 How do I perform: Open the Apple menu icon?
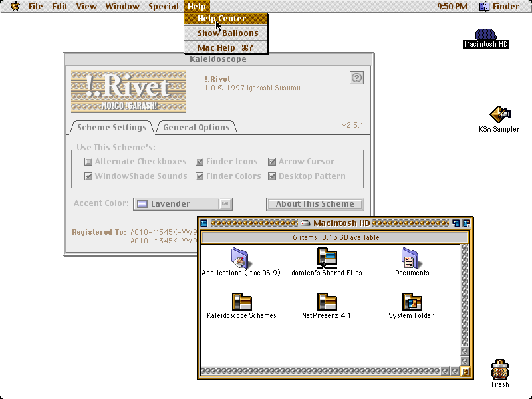15,6
